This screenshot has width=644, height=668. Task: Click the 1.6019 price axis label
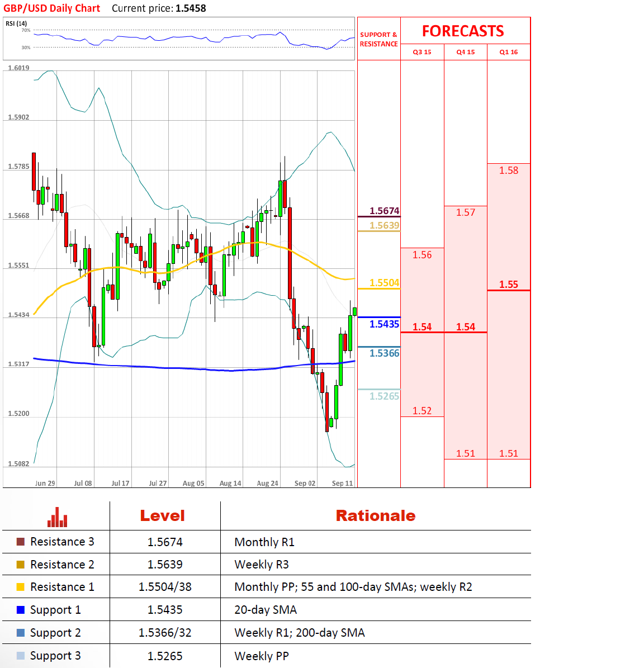19,68
